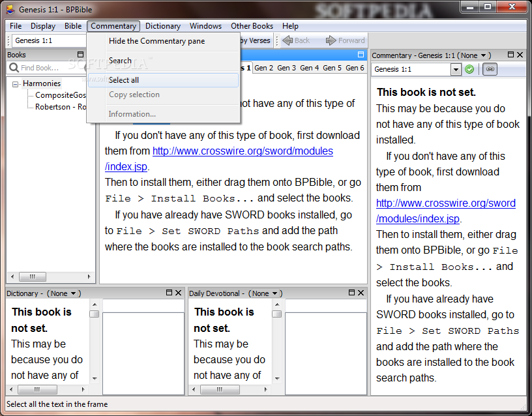Click the Commentary Genesis 1:1 reference field
This screenshot has height=416, width=532.
coord(411,69)
